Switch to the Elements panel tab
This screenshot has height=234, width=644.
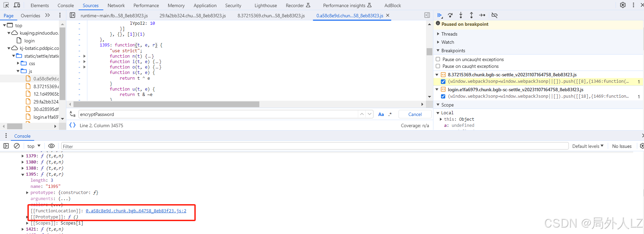tap(40, 5)
